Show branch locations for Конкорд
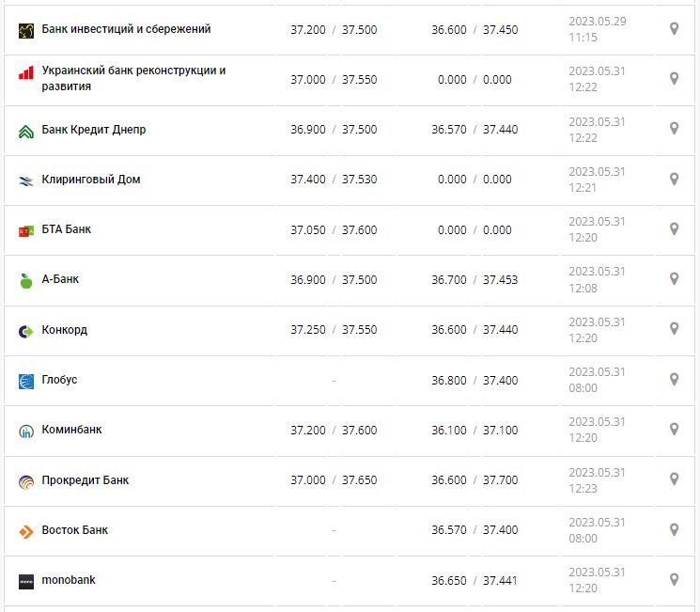700x612 pixels. [x=674, y=328]
